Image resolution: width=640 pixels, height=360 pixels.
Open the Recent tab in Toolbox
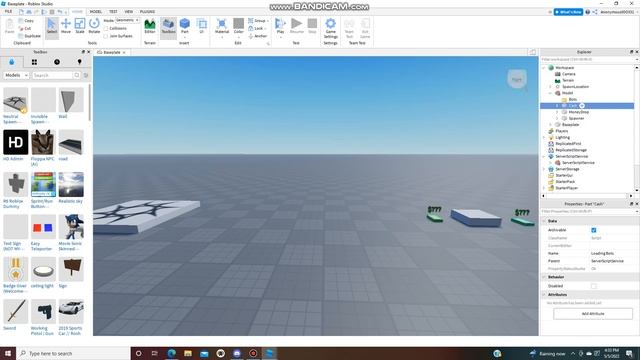tap(57, 62)
